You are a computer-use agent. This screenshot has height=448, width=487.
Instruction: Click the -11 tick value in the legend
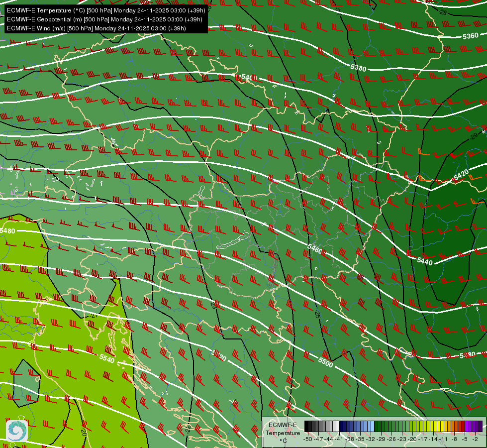pyautogui.click(x=444, y=440)
